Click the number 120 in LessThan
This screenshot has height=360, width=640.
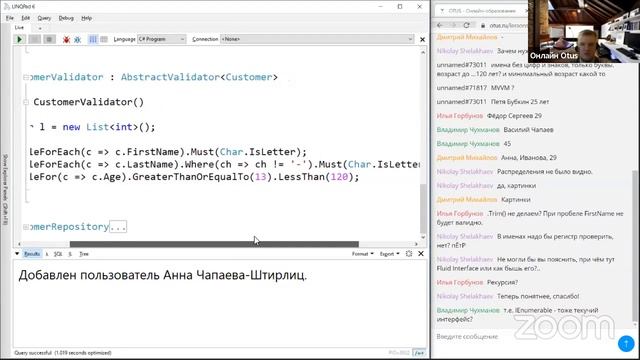point(340,177)
